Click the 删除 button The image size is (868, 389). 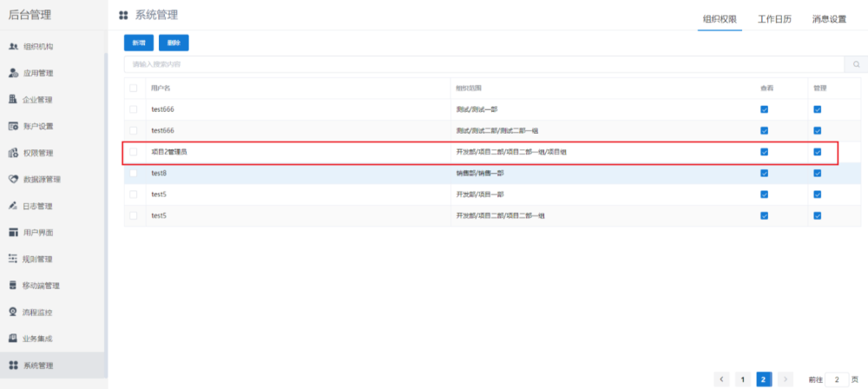(174, 42)
